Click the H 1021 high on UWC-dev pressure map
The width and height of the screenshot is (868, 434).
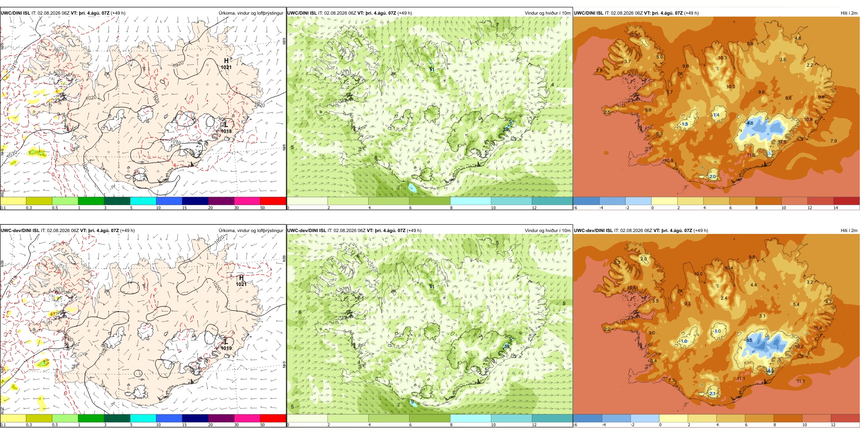click(241, 281)
